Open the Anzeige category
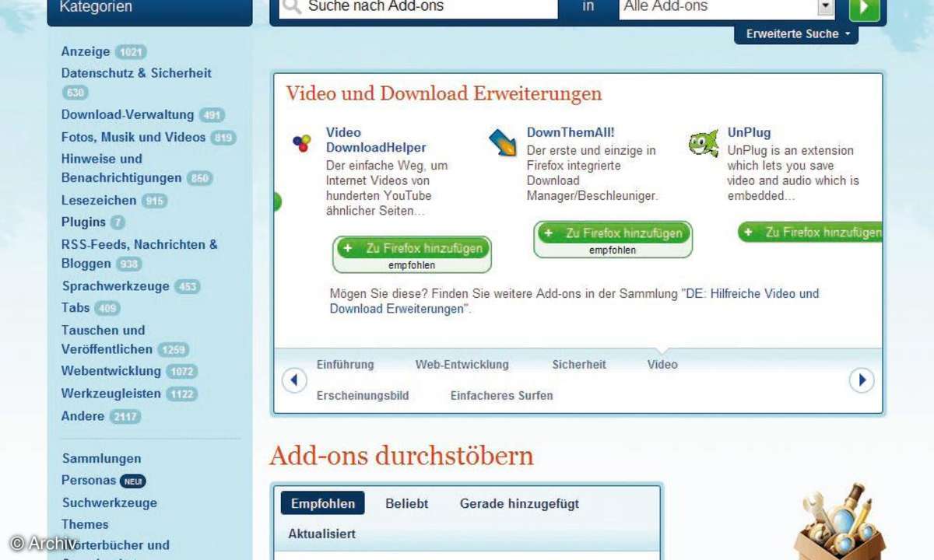 click(86, 51)
